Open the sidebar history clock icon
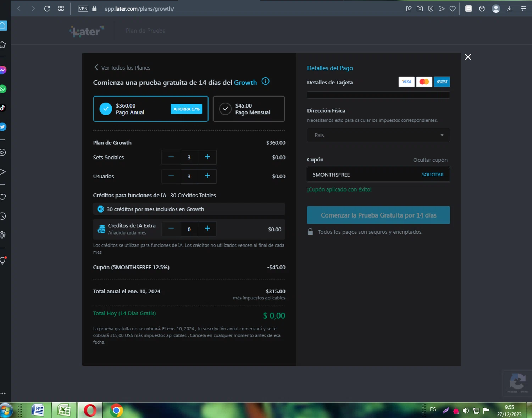 coord(3,216)
